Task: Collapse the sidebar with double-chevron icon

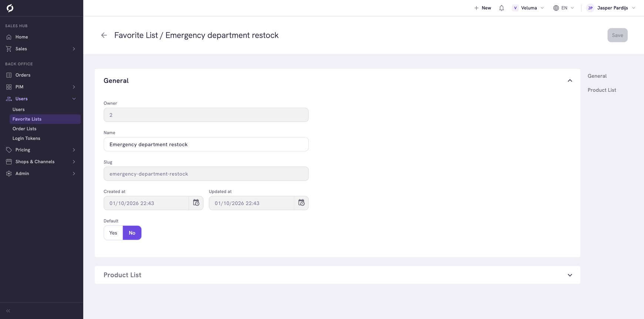Action: [8, 311]
